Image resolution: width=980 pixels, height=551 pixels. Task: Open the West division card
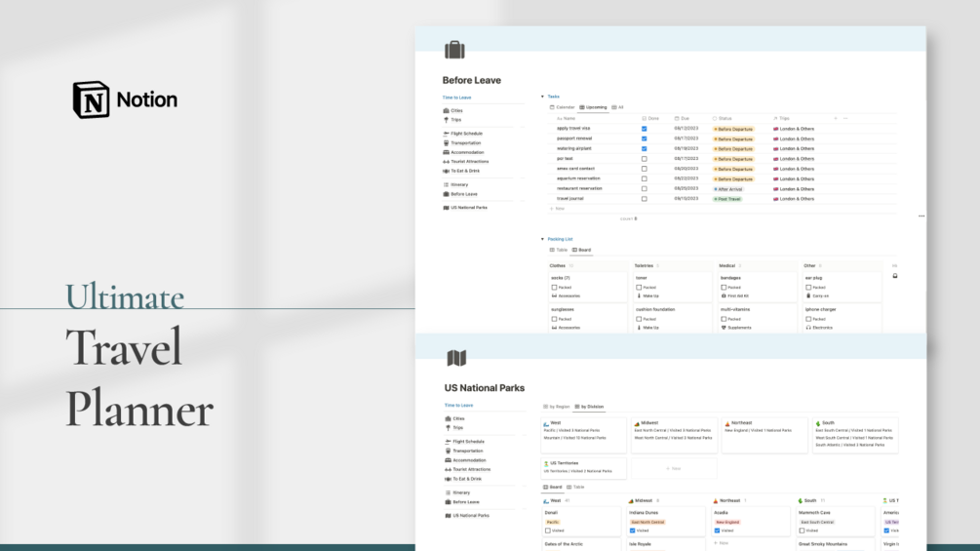pyautogui.click(x=583, y=435)
